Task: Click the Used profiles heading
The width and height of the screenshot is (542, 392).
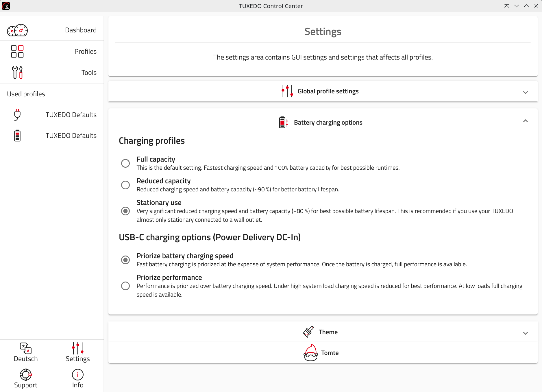Action: tap(26, 94)
